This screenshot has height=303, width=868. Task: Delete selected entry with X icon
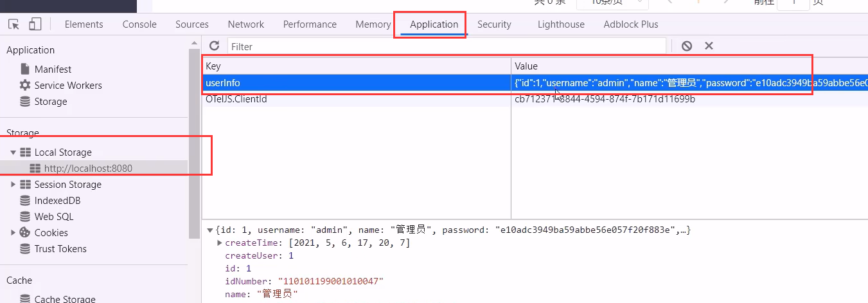pyautogui.click(x=709, y=46)
